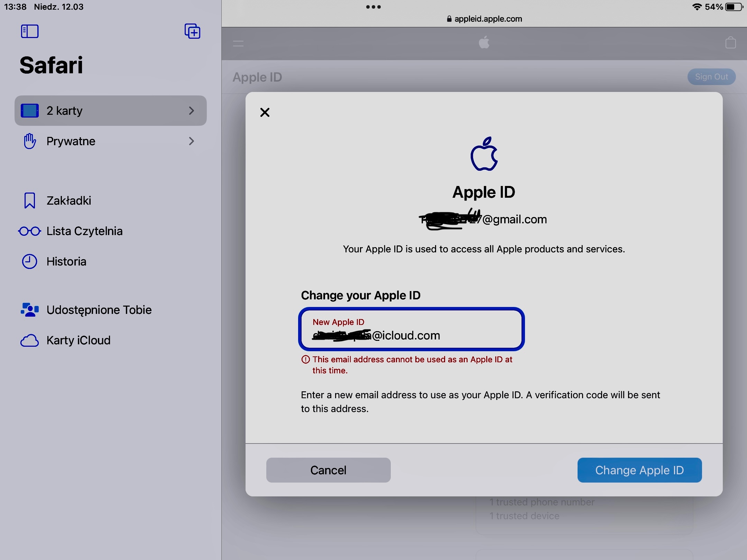747x560 pixels.
Task: Close the Apple ID dialog
Action: (265, 112)
